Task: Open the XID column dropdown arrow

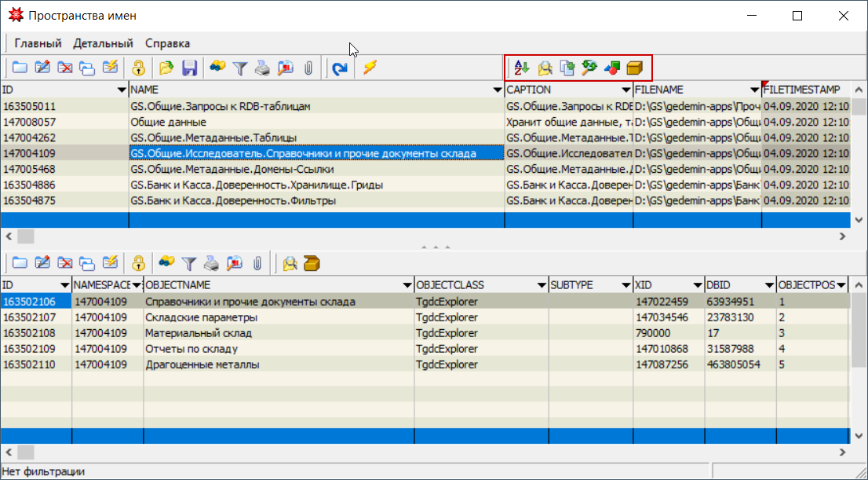Action: [x=697, y=284]
